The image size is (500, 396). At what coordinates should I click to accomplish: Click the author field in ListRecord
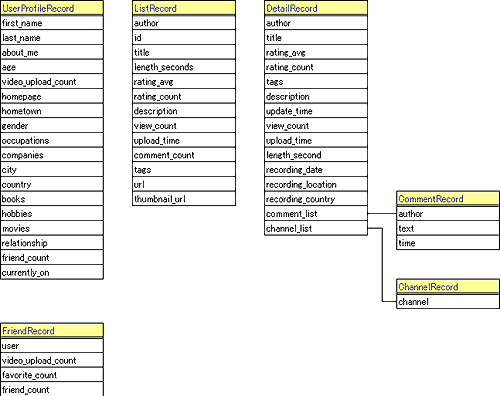(184, 23)
